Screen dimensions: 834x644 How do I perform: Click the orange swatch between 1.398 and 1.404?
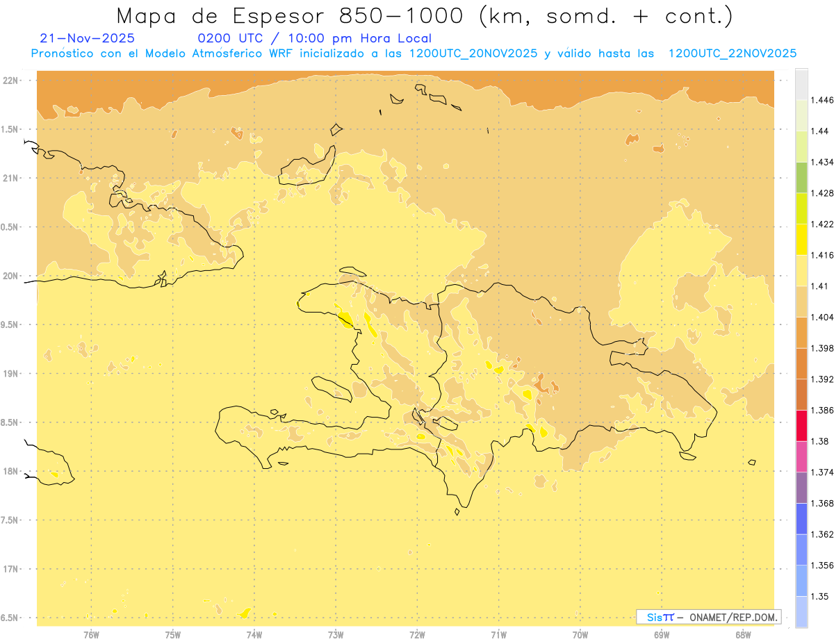coord(801,332)
